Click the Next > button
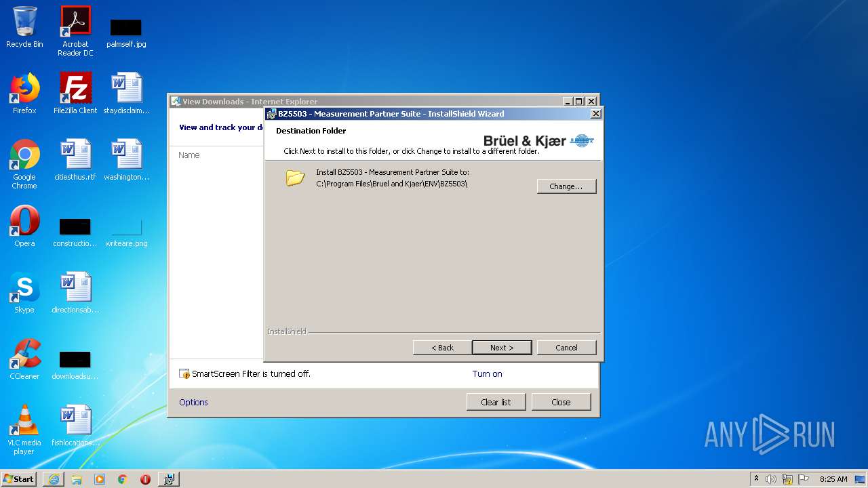 pyautogui.click(x=502, y=348)
